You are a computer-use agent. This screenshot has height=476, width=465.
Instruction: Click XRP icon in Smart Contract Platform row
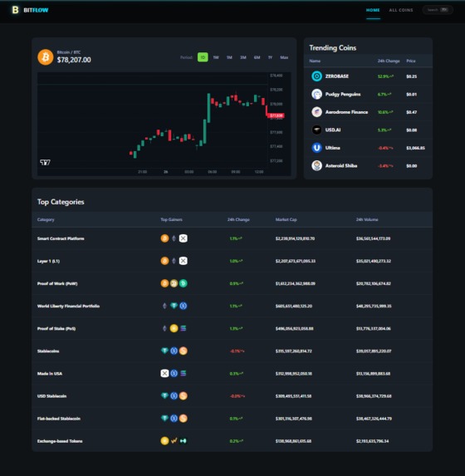click(x=183, y=238)
